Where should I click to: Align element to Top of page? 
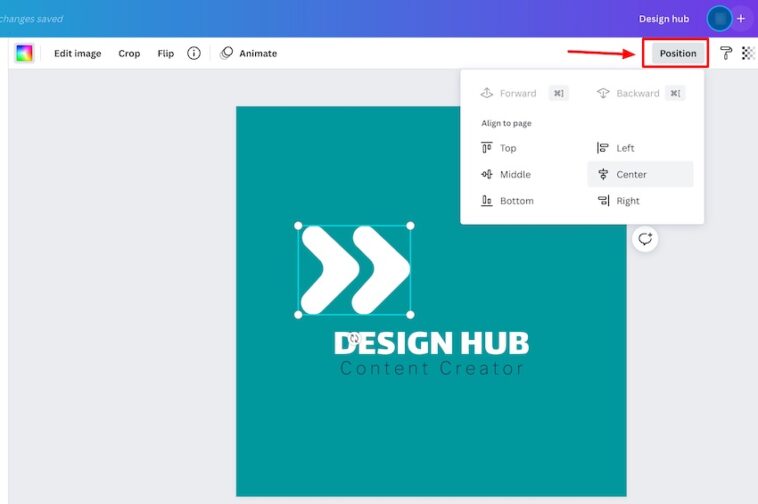tap(500, 148)
